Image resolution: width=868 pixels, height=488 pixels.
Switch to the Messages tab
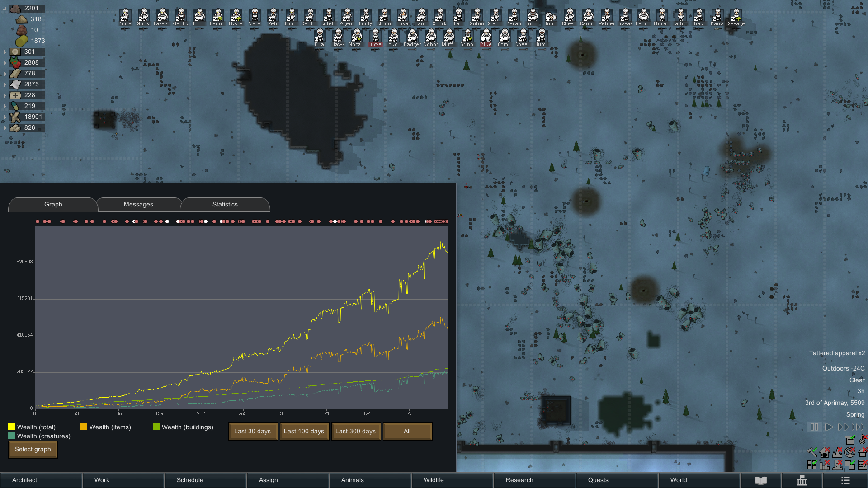138,205
